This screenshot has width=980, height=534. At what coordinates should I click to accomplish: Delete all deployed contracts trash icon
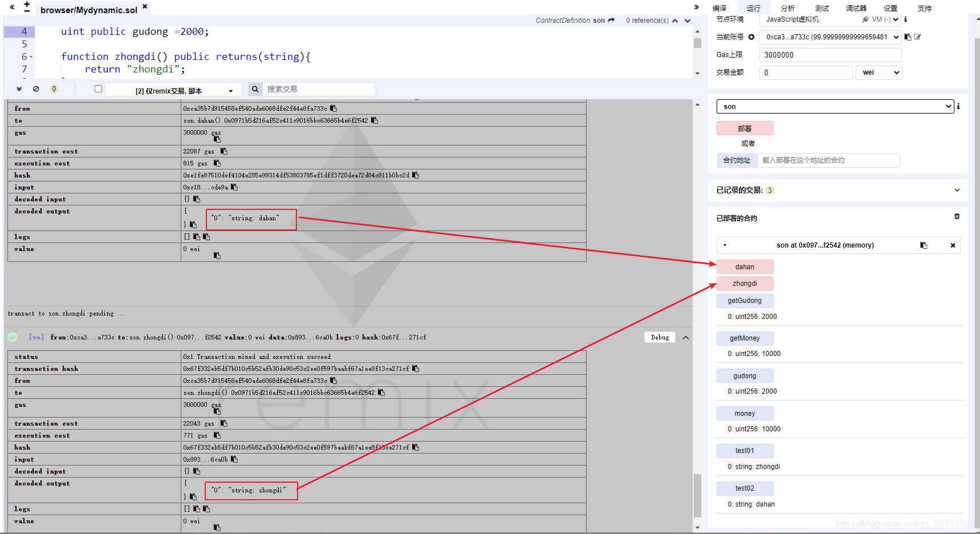[x=957, y=216]
